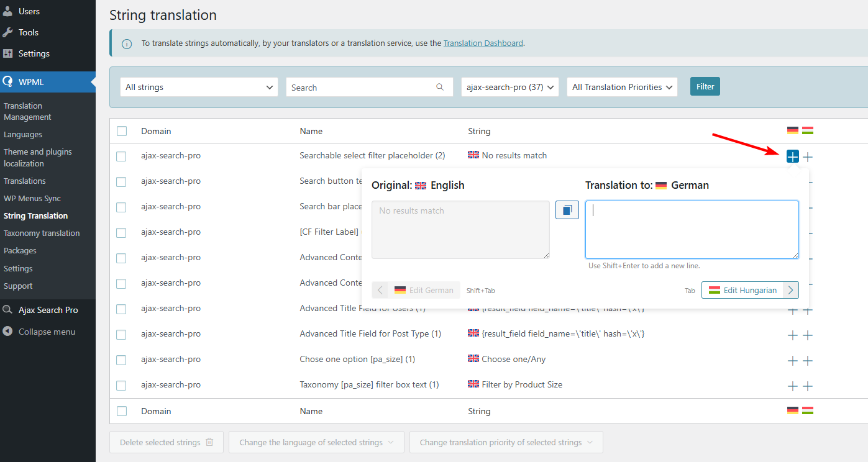Screen dimensions: 868x462
Task: Add German translation for Advanced Title Post Type
Action: pos(792,335)
